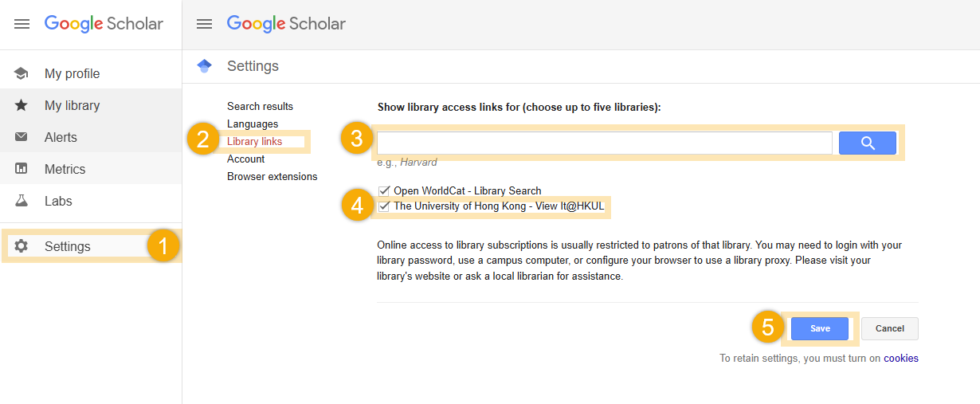Viewport: 980px width, 404px height.
Task: Click the second hamburger menu icon
Action: 204,24
